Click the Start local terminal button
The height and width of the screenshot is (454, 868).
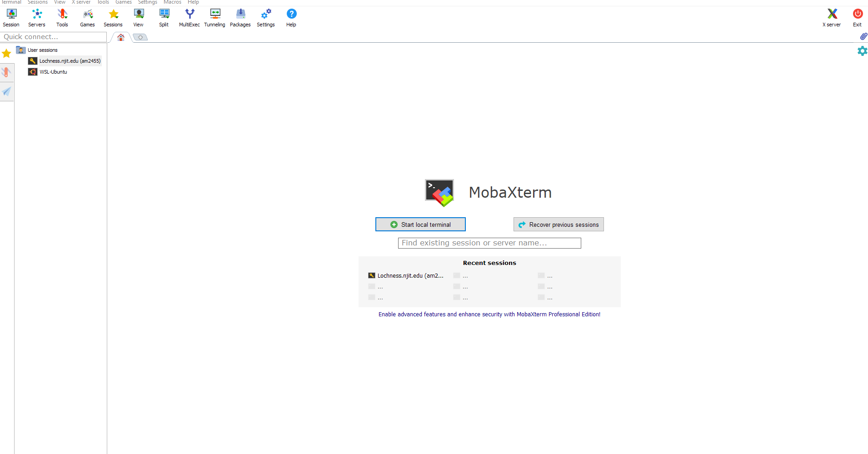420,225
